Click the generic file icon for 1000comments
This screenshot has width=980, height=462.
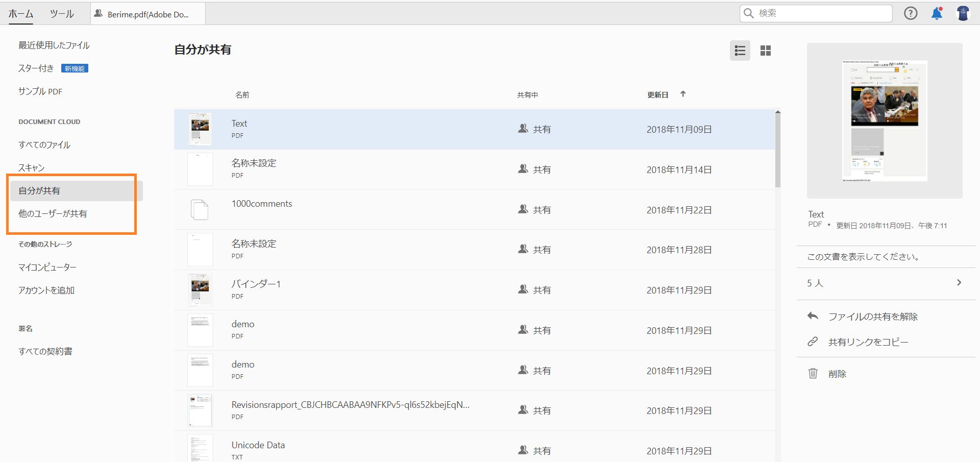pyautogui.click(x=200, y=210)
